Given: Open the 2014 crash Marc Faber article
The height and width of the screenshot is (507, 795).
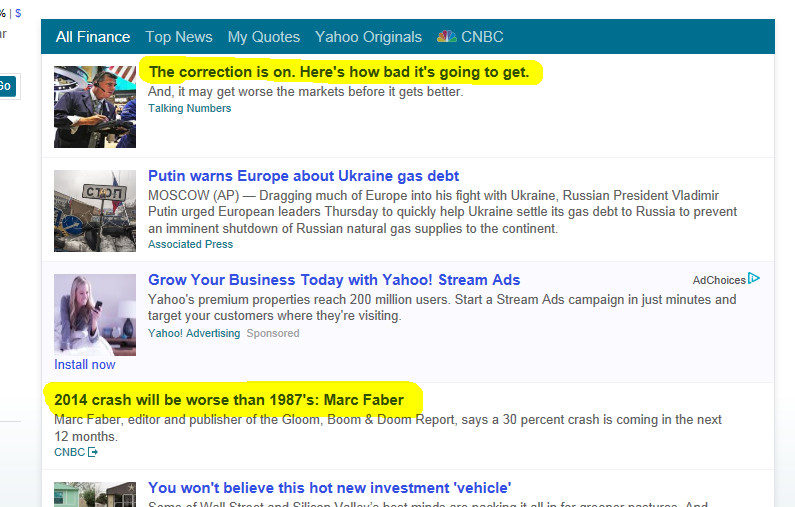Looking at the screenshot, I should (229, 400).
